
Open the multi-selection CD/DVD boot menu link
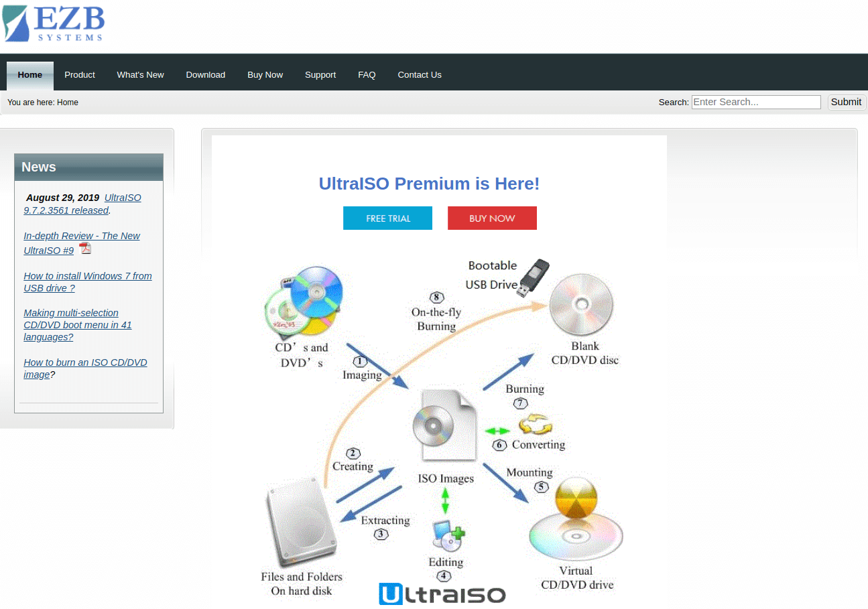tap(78, 325)
